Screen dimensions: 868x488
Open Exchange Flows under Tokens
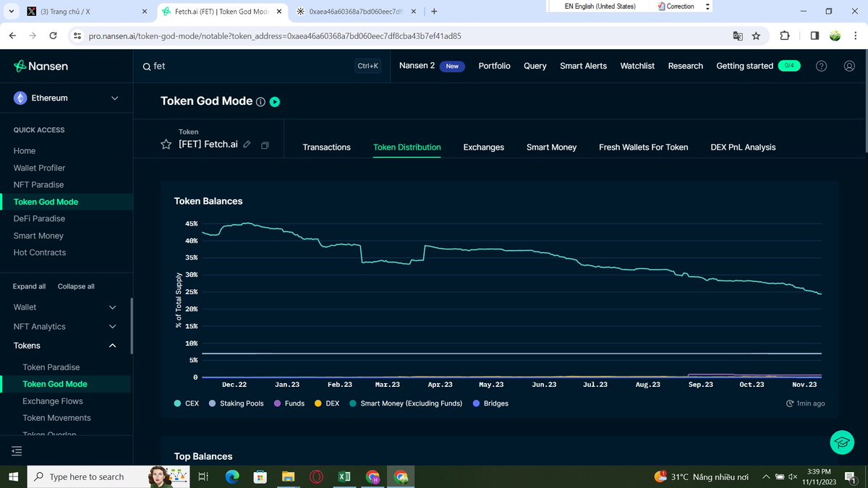[53, 401]
